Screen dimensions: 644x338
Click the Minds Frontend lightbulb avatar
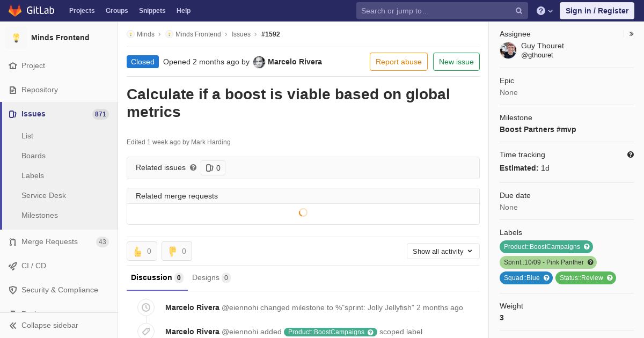[x=16, y=38]
